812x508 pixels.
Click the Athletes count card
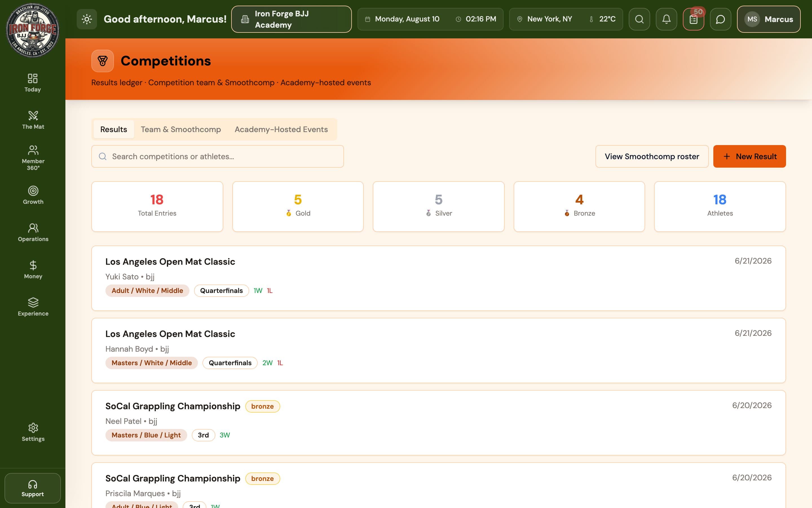(720, 206)
